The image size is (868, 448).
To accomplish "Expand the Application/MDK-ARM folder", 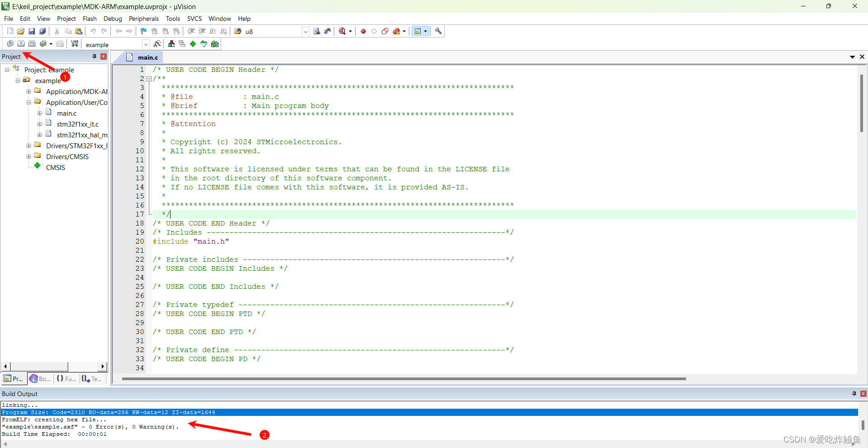I will pyautogui.click(x=28, y=91).
